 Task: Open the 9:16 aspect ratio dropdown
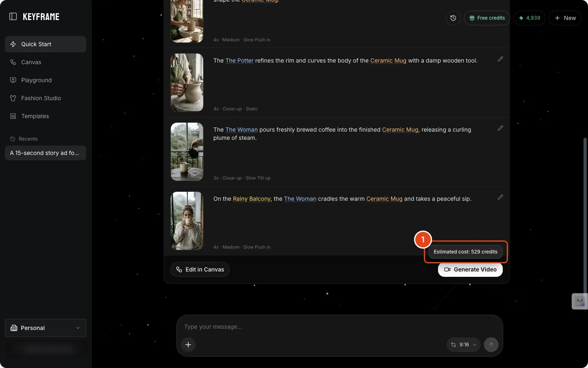point(463,345)
